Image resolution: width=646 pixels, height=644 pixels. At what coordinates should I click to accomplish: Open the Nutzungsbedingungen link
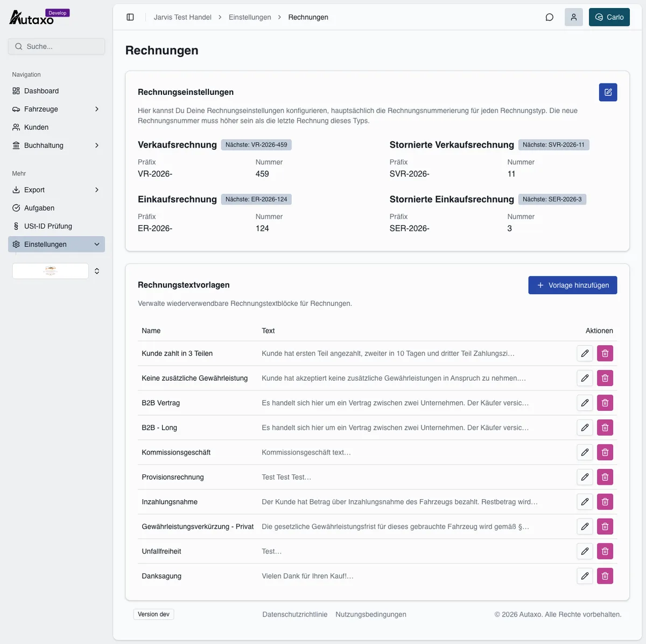click(371, 614)
